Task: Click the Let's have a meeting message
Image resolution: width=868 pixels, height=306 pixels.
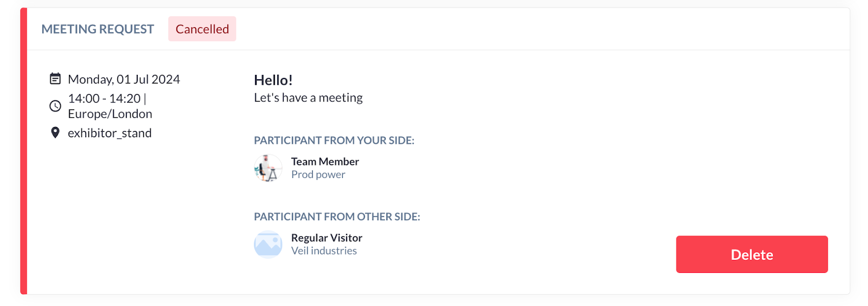Action: pos(308,98)
